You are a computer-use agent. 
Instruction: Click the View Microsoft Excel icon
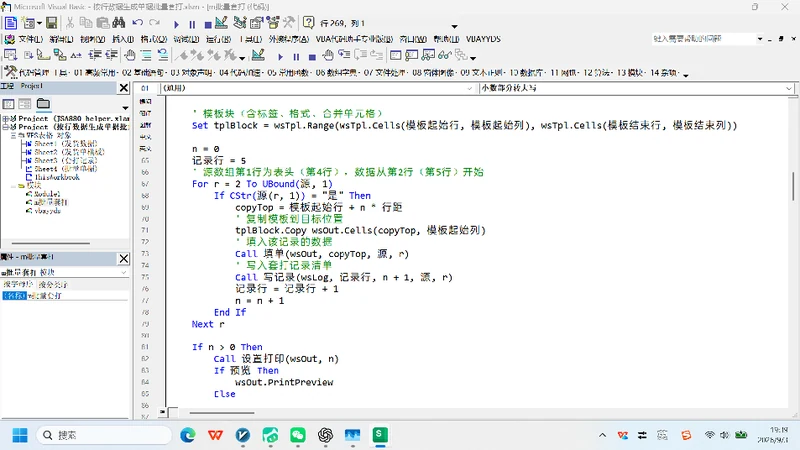tap(11, 23)
